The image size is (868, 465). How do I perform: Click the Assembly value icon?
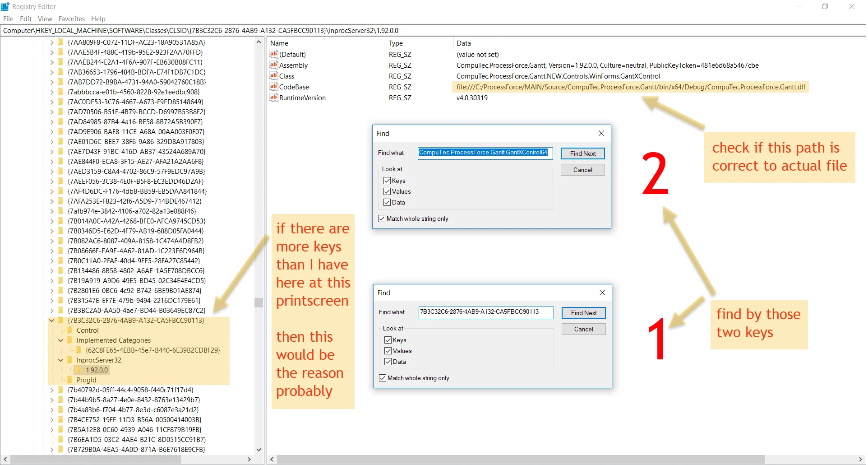(x=274, y=65)
